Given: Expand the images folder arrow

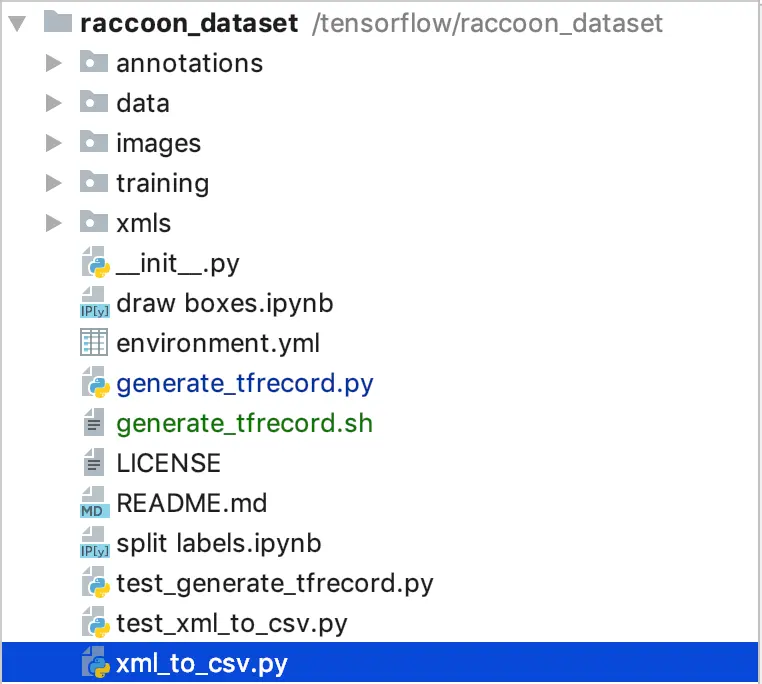Looking at the screenshot, I should pos(54,143).
